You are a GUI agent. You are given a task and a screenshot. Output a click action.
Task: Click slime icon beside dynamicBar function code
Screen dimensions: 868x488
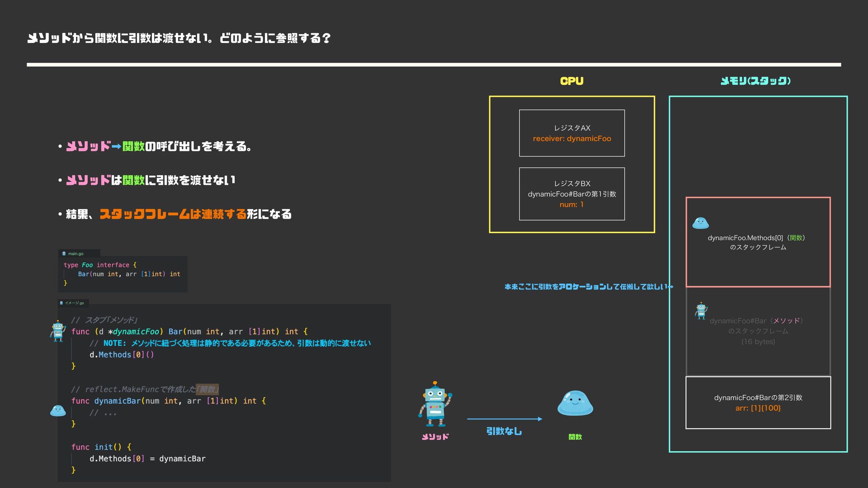click(58, 411)
